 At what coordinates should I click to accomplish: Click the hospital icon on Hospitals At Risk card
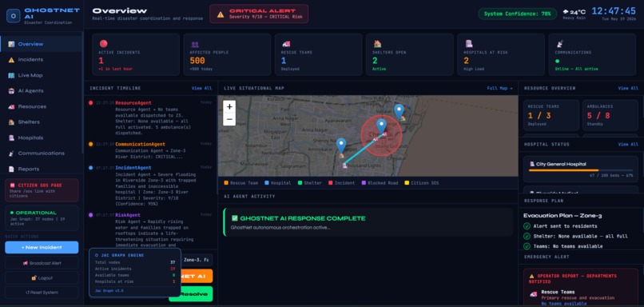[x=469, y=43]
